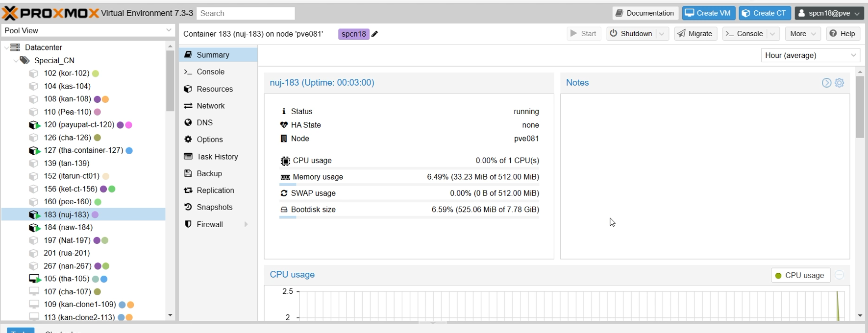Open the Replication tab
Viewport: 868px width, 333px height.
tap(218, 190)
